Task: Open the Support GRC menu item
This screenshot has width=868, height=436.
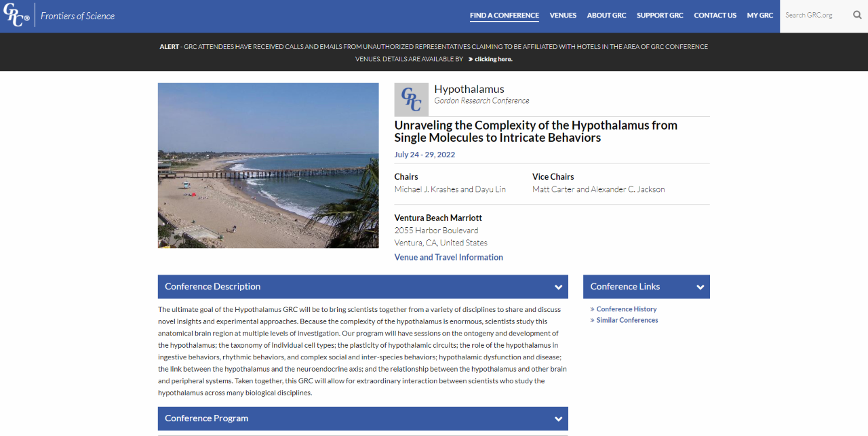Action: (660, 16)
